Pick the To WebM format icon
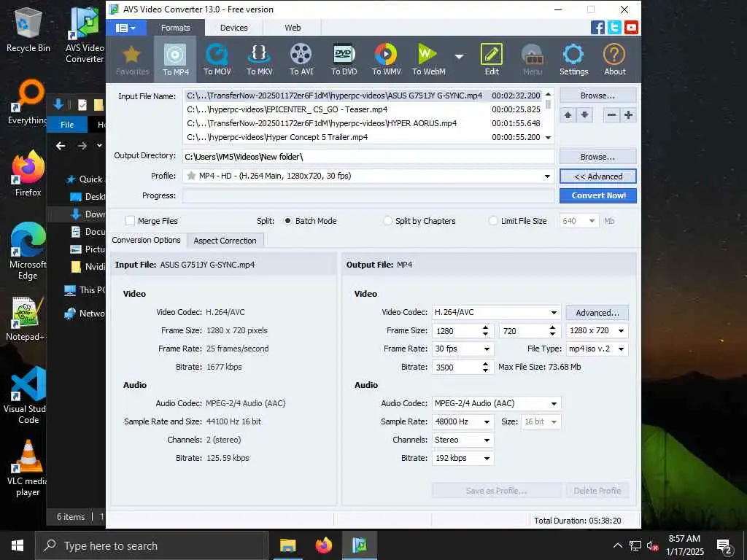This screenshot has height=560, width=747. point(428,60)
